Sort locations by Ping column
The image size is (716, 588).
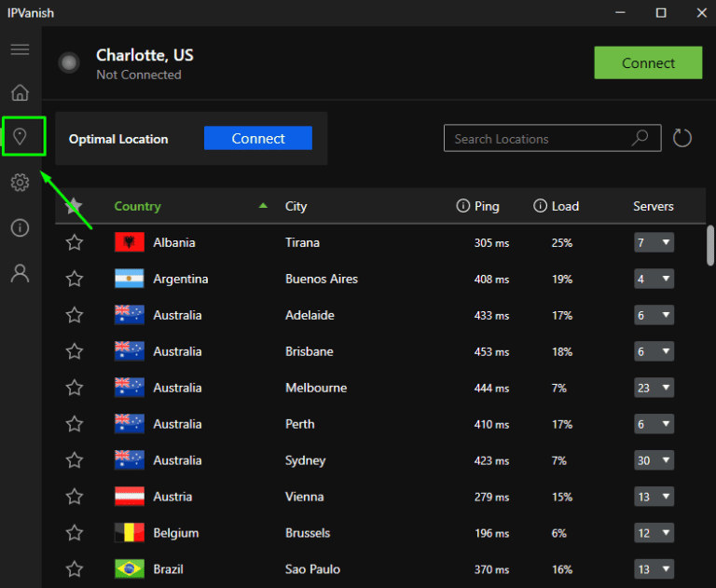pos(486,206)
